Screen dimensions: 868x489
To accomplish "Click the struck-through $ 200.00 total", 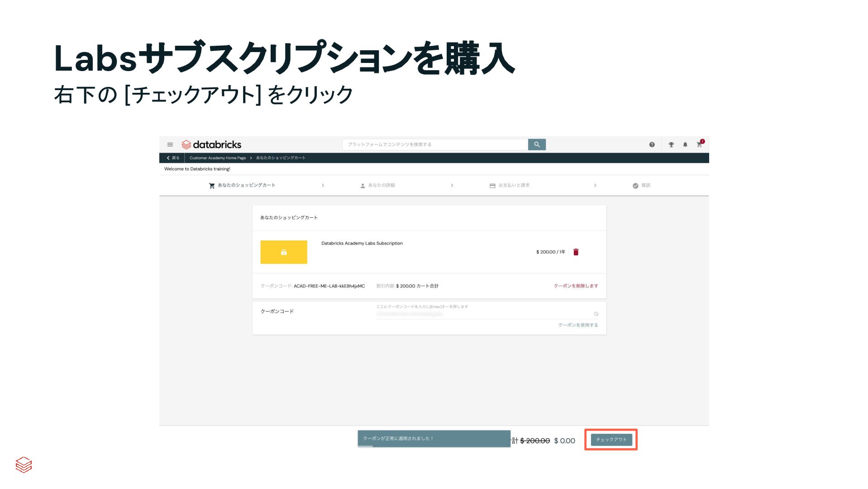I will tap(535, 441).
